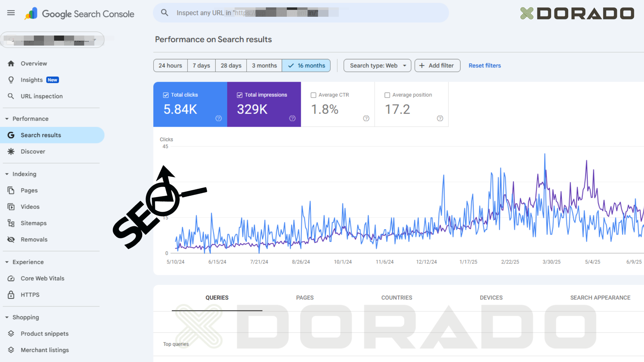644x362 pixels.
Task: Click the Search results Google G icon
Action: [x=11, y=135]
